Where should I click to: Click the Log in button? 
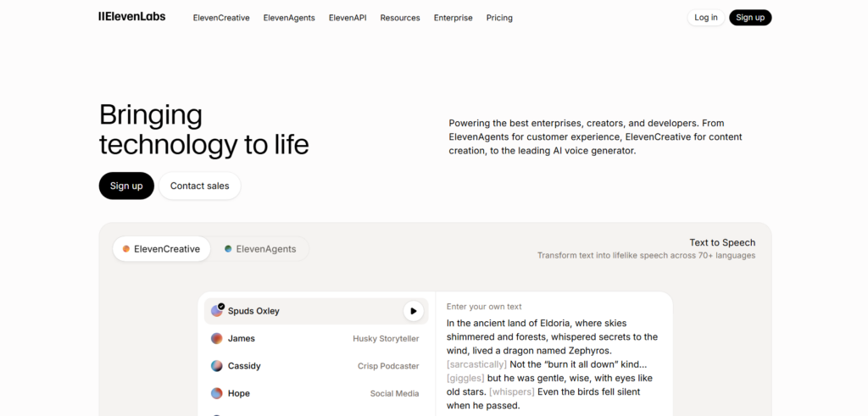point(706,18)
